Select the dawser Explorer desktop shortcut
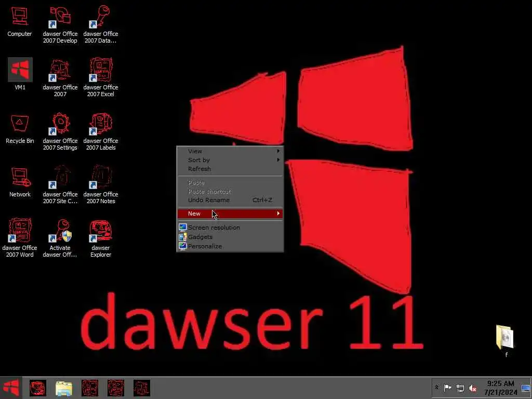 pos(101,239)
